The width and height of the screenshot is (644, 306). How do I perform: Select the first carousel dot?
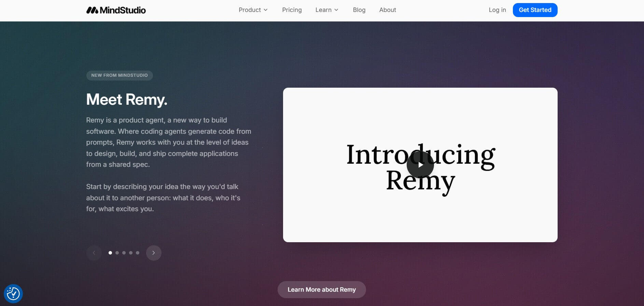110,253
